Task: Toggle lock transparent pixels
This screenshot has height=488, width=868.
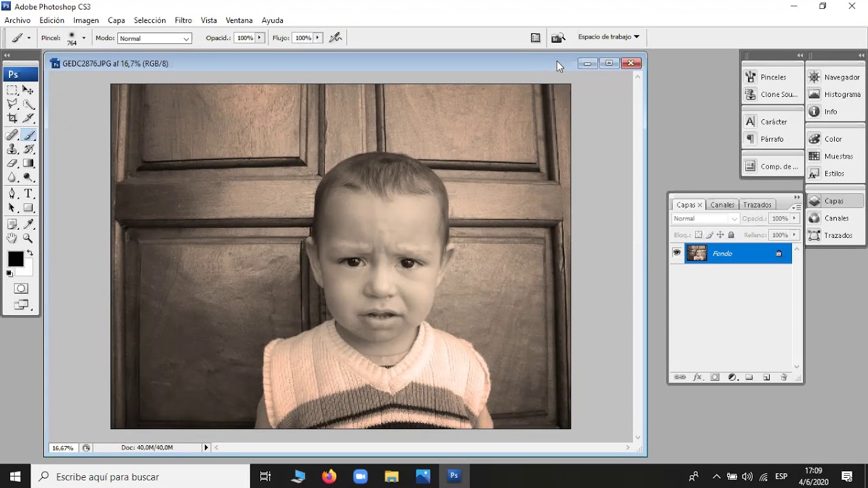Action: (698, 235)
